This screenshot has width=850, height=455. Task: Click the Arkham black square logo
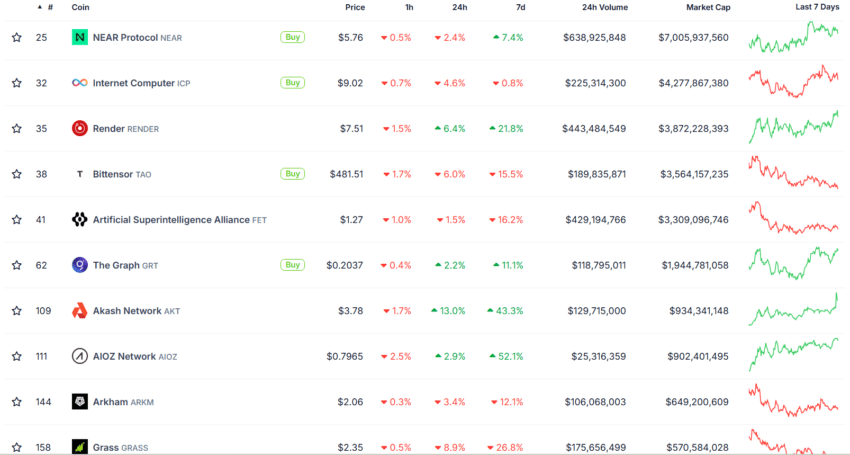tap(80, 402)
